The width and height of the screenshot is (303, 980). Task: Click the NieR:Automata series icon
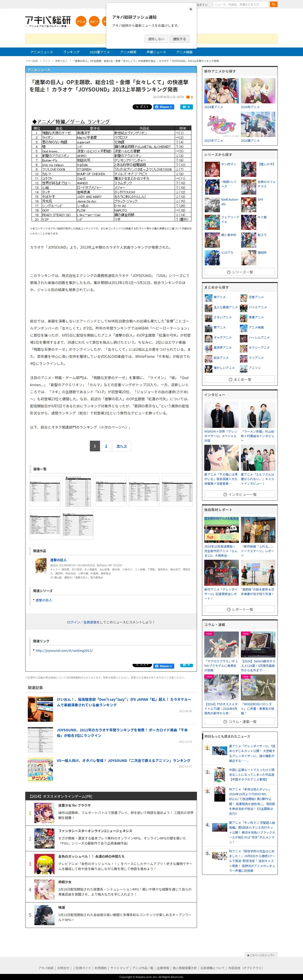click(x=212, y=205)
